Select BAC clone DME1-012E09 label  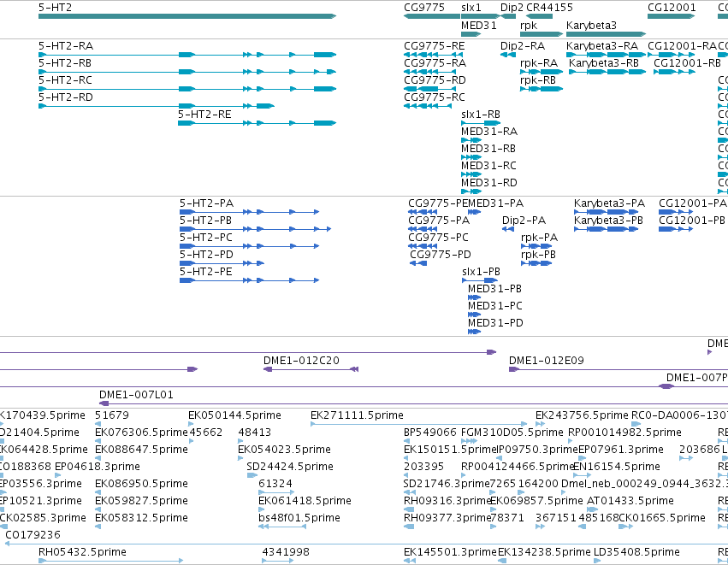pos(547,361)
